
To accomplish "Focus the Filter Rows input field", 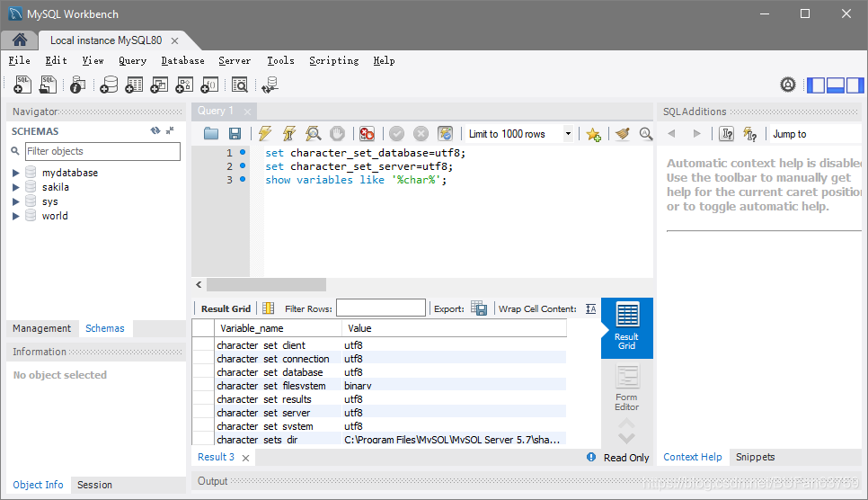I will pos(381,308).
